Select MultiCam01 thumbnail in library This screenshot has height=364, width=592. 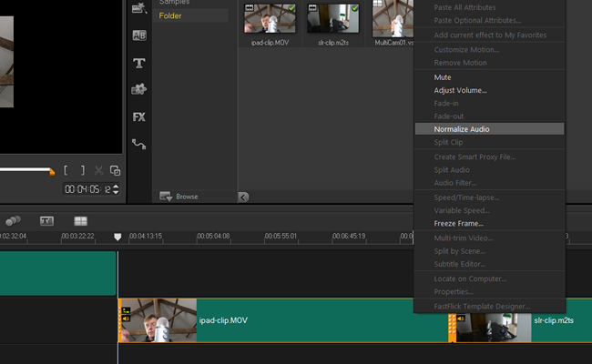coord(393,18)
